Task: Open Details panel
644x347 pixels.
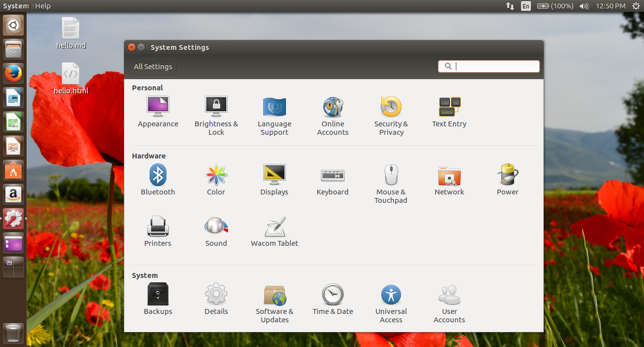Action: 216,299
